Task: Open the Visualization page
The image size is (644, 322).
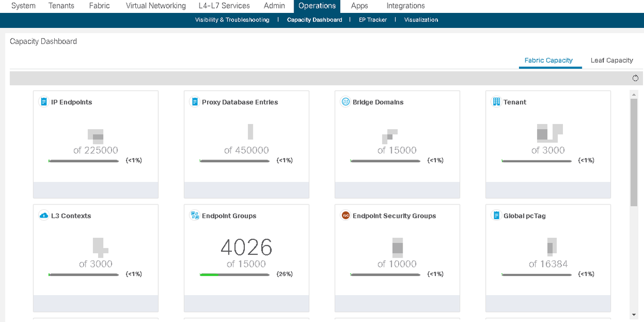Action: [x=421, y=20]
